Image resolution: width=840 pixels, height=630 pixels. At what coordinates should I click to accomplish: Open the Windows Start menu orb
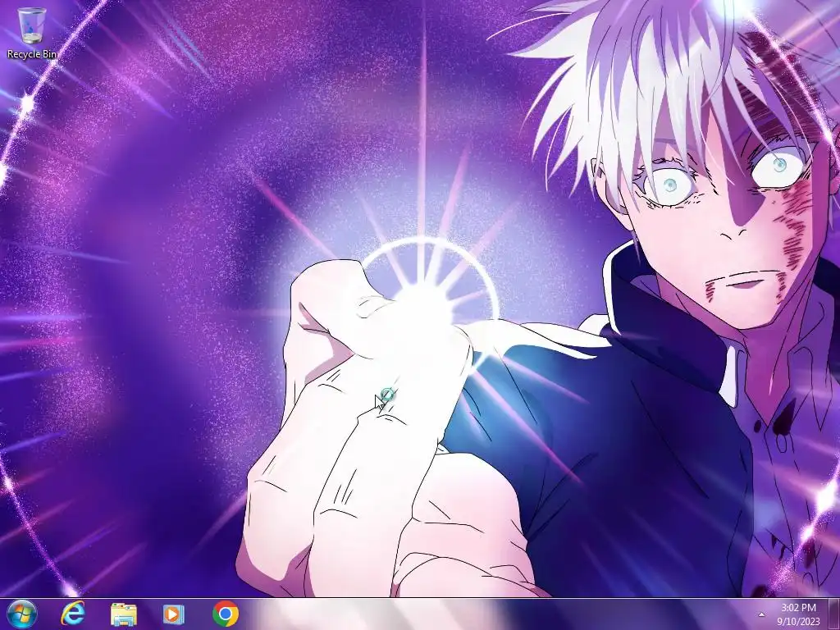click(x=22, y=614)
